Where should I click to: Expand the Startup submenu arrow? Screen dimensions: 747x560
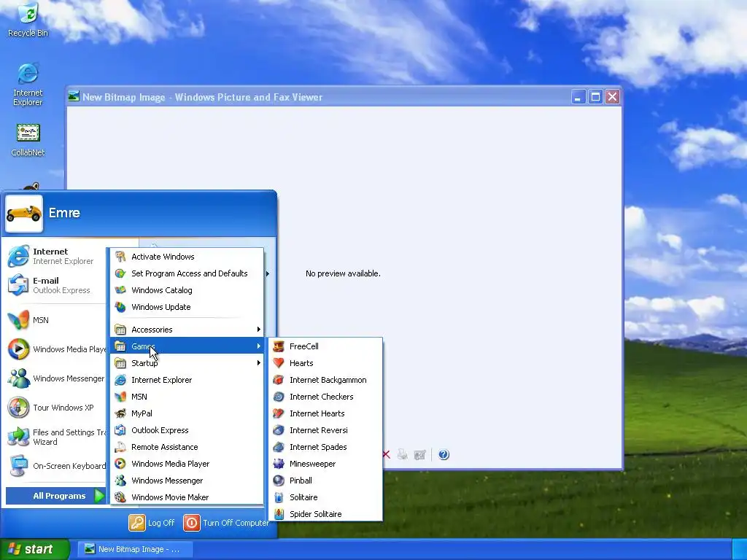pyautogui.click(x=259, y=363)
